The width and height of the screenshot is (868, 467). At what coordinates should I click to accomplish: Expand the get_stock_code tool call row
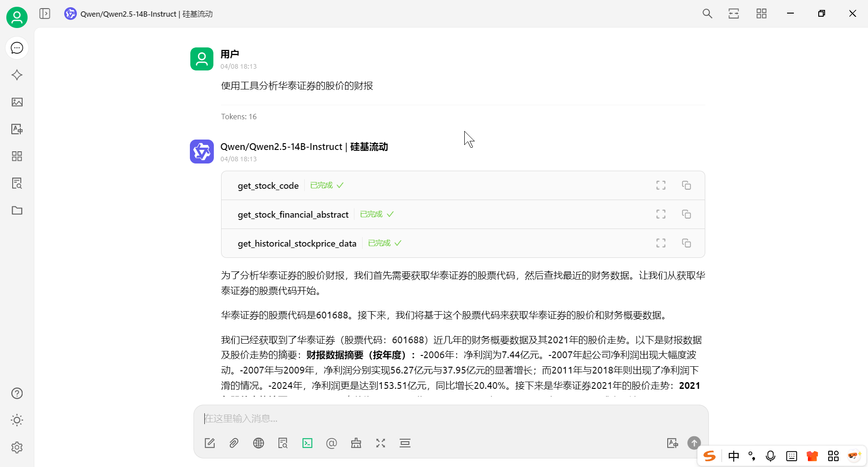pyautogui.click(x=463, y=186)
